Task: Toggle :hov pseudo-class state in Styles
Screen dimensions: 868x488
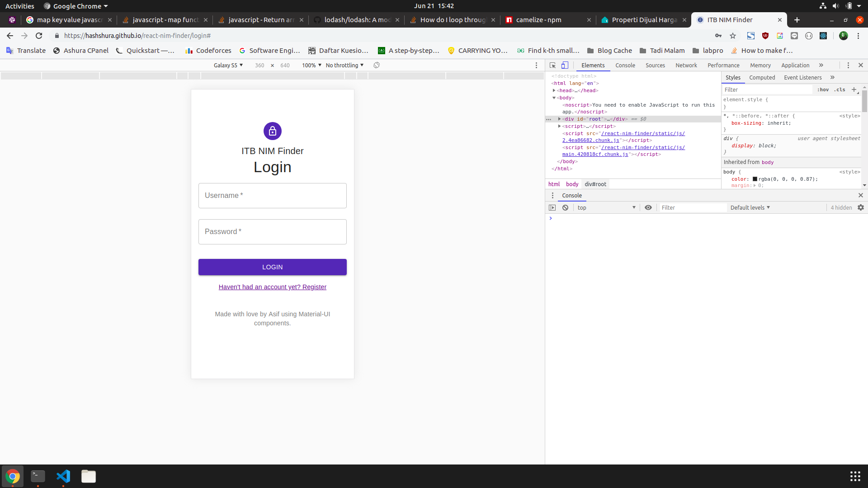Action: pyautogui.click(x=822, y=89)
